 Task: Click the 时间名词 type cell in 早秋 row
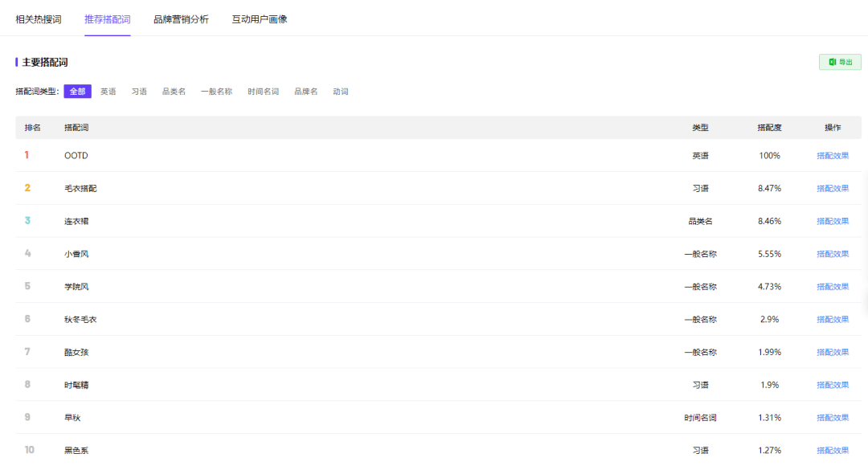pos(700,417)
